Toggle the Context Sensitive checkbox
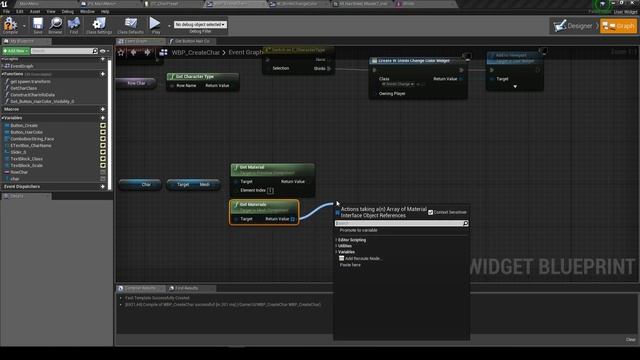 pyautogui.click(x=431, y=212)
